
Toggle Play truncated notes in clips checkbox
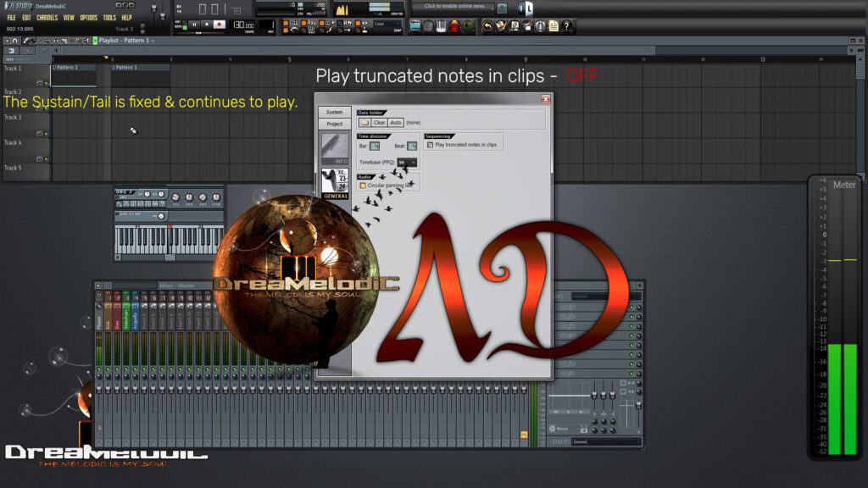(x=430, y=145)
